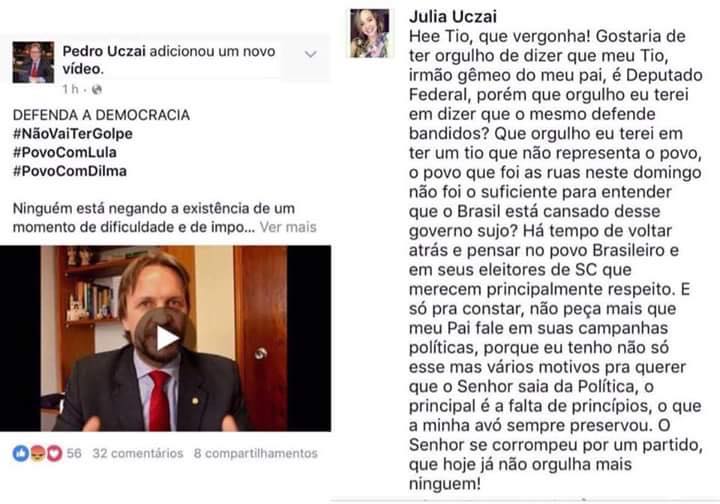720x504 pixels.
Task: Open the #PovoComDilma hashtag
Action: pyautogui.click(x=70, y=171)
